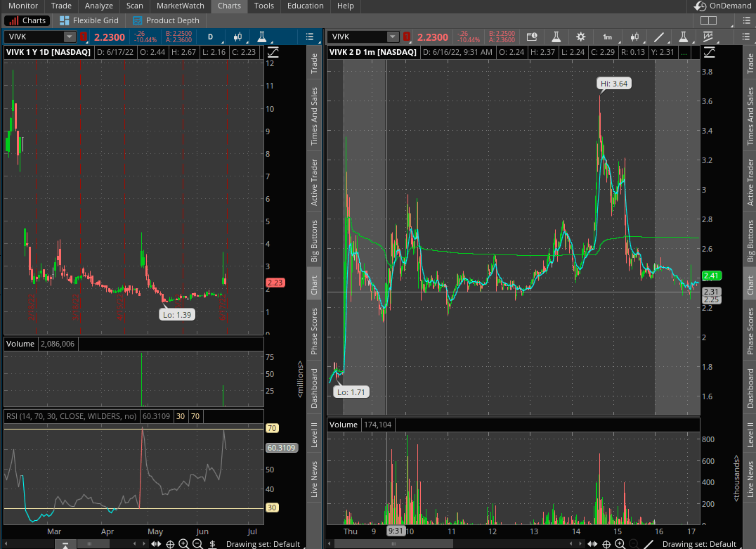
Task: Switch to the MarketWatch tab
Action: tap(181, 6)
